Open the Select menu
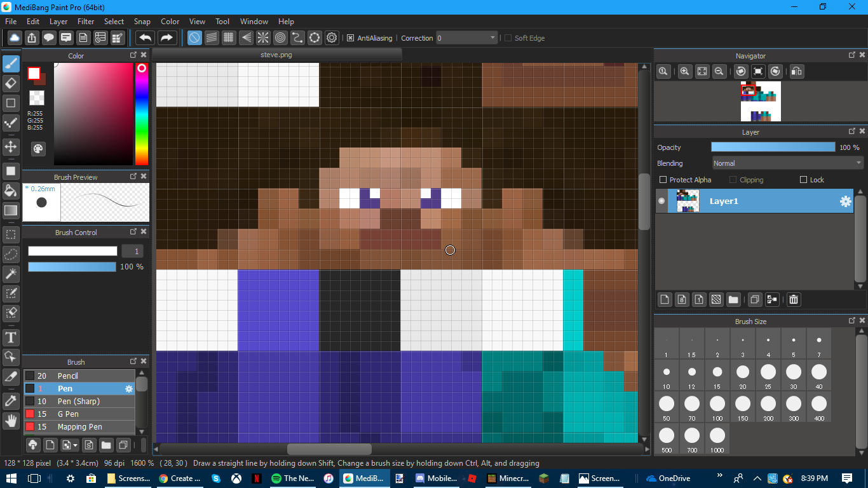Image resolution: width=868 pixels, height=488 pixels. (x=114, y=22)
